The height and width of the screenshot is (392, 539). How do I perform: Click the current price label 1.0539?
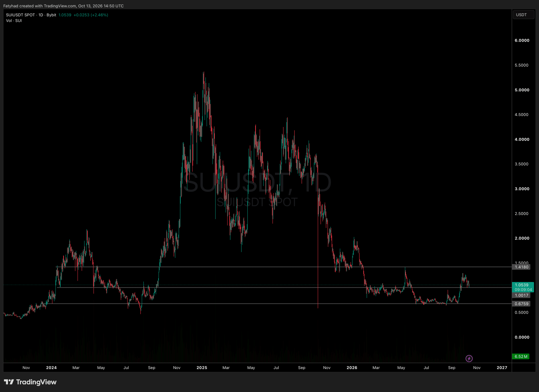click(521, 285)
